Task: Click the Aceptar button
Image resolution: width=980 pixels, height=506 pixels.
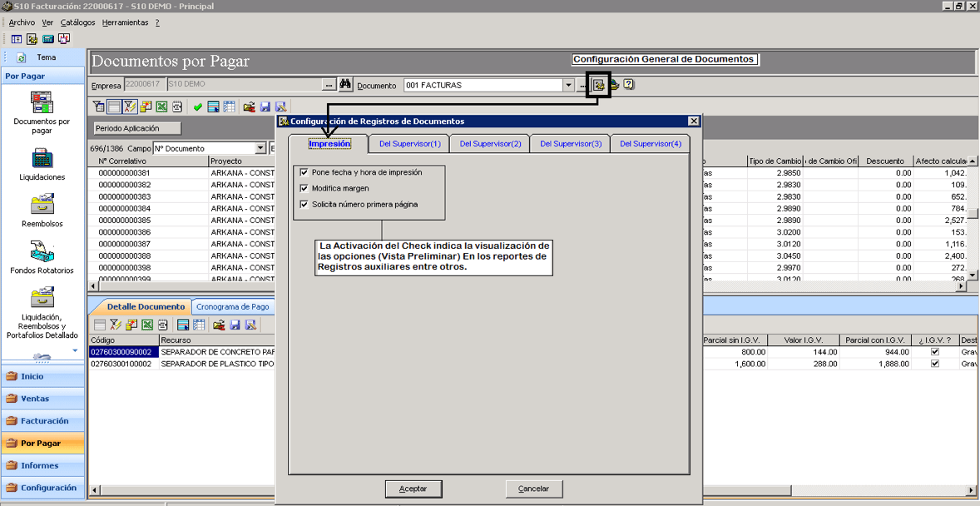Action: [x=413, y=488]
